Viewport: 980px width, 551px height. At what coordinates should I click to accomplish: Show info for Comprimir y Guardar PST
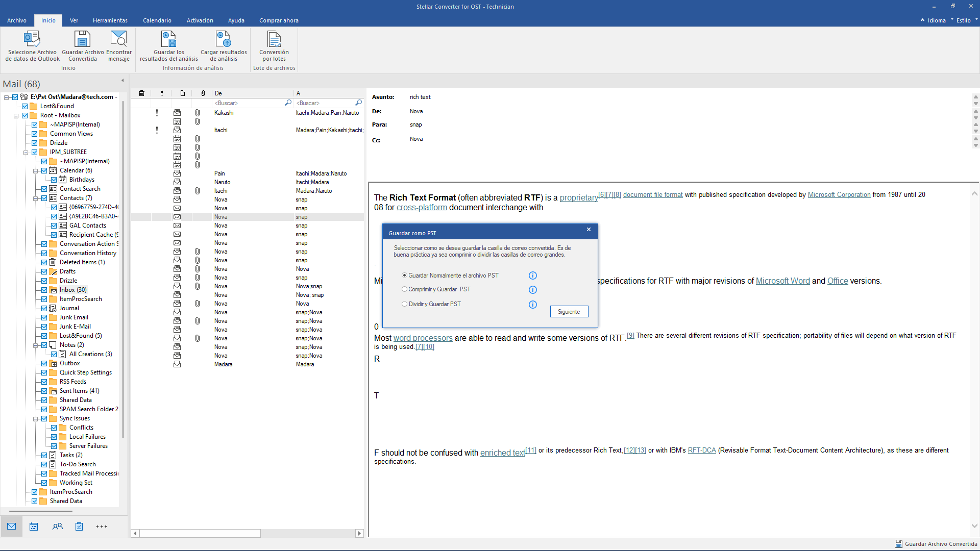point(533,290)
